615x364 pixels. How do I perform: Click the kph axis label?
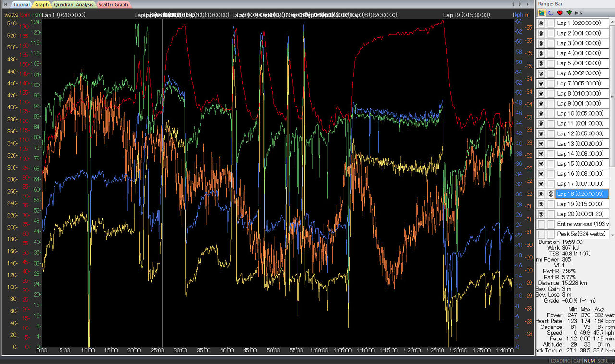[519, 15]
